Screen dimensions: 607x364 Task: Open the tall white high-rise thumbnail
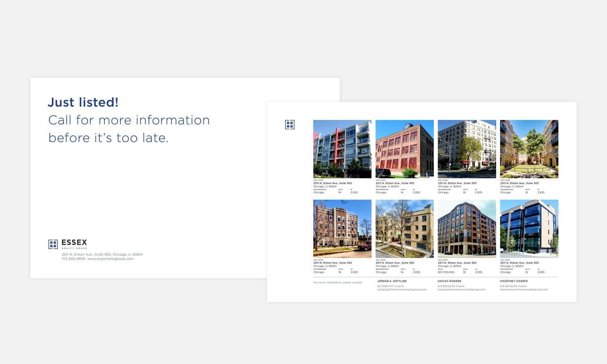tap(467, 149)
